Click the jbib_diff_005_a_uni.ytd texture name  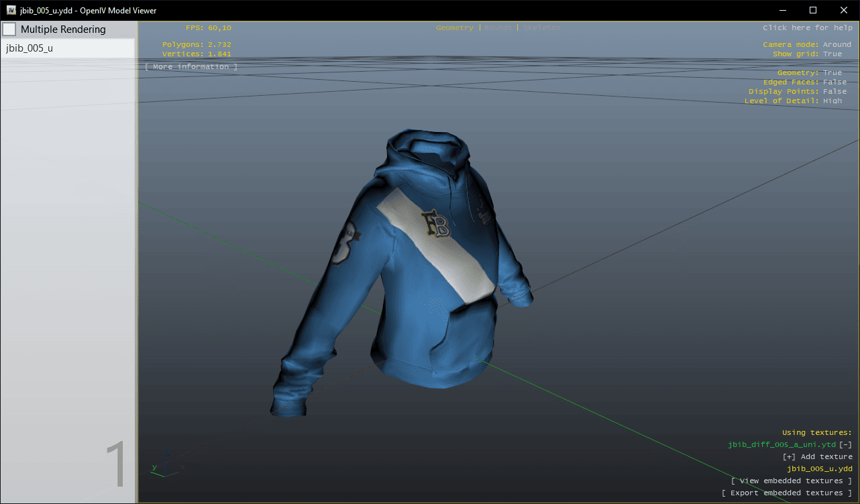click(x=782, y=445)
